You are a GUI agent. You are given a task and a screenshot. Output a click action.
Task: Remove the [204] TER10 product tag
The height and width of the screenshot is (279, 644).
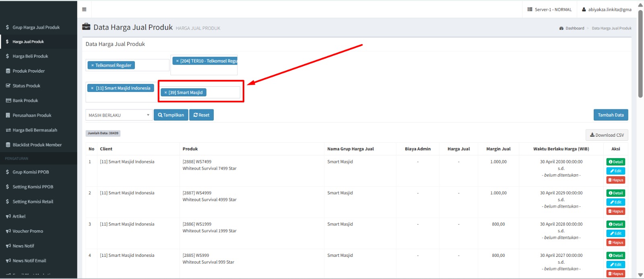click(177, 61)
